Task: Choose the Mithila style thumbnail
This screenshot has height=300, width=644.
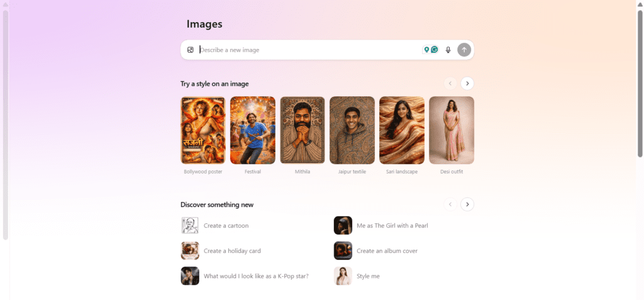Action: click(x=302, y=130)
